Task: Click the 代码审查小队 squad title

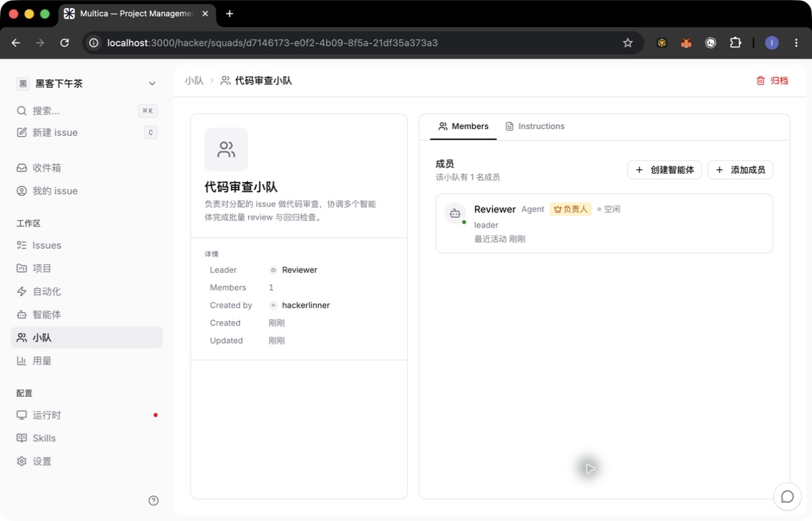Action: (x=241, y=187)
